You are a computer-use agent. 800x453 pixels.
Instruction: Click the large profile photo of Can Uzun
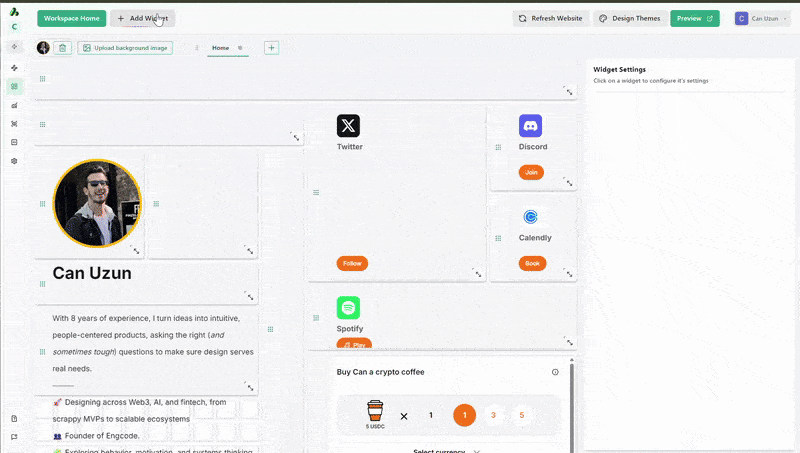click(97, 203)
